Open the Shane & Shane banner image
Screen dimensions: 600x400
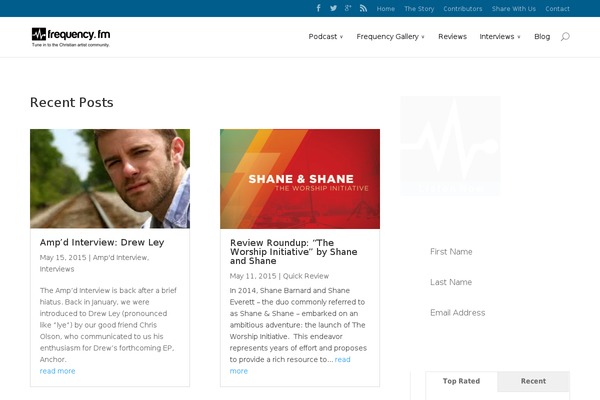300,179
